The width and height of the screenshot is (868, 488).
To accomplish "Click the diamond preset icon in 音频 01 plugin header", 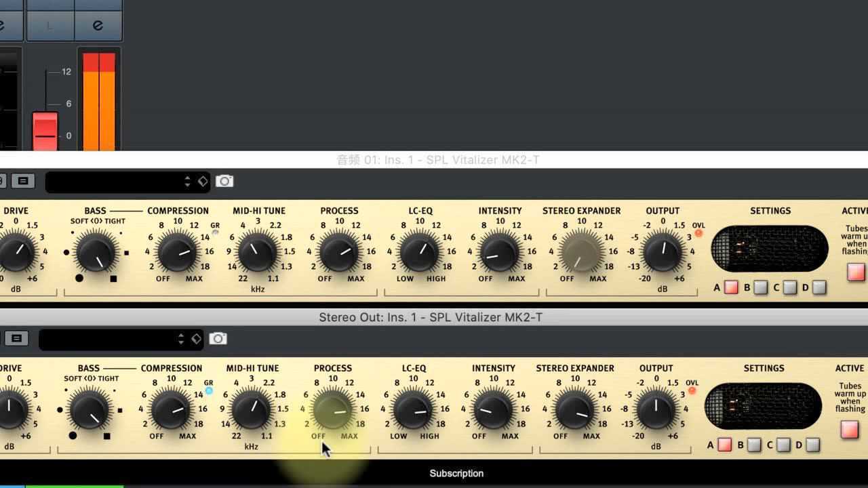I will pos(202,181).
